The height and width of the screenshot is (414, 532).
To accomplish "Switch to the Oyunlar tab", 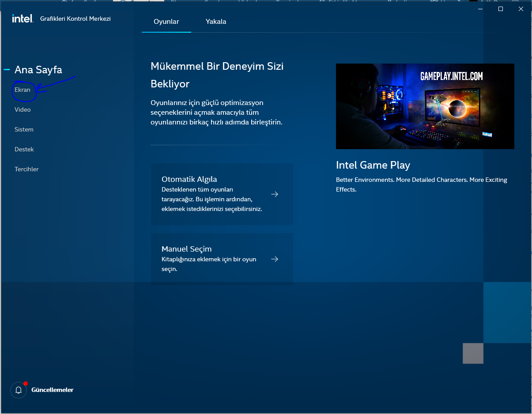I will tap(166, 22).
